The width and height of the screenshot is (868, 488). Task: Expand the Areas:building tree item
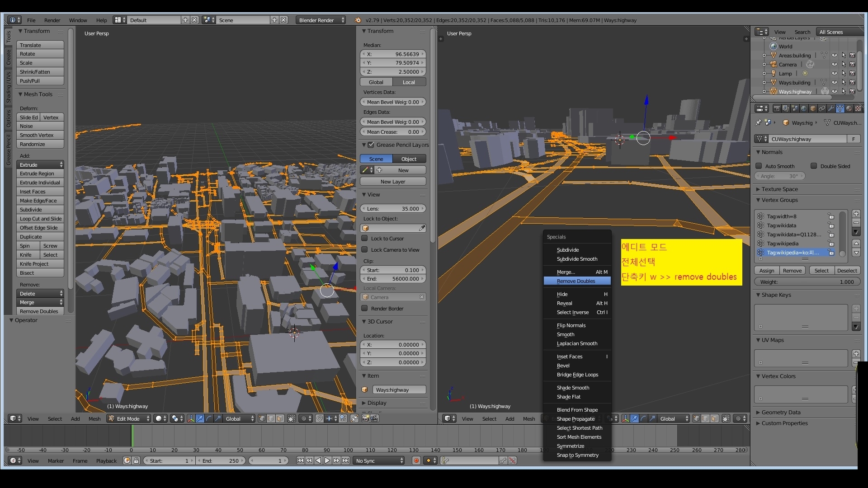(764, 56)
